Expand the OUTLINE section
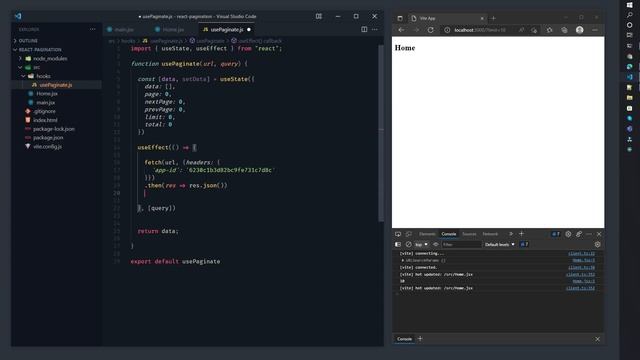This screenshot has width=640, height=360. pyautogui.click(x=28, y=41)
